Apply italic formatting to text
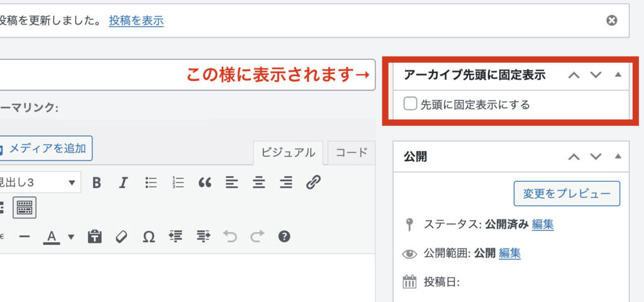Screen dimensions: 644x302 123,182
